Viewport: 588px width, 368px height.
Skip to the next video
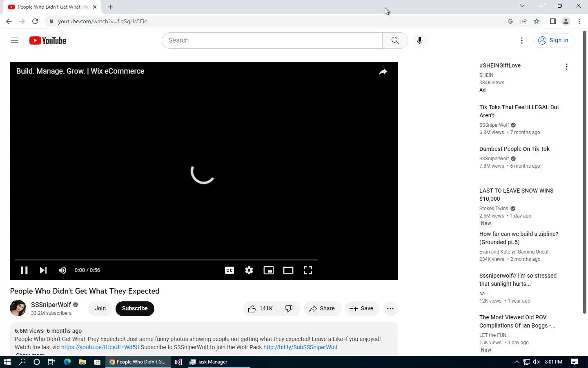43,270
